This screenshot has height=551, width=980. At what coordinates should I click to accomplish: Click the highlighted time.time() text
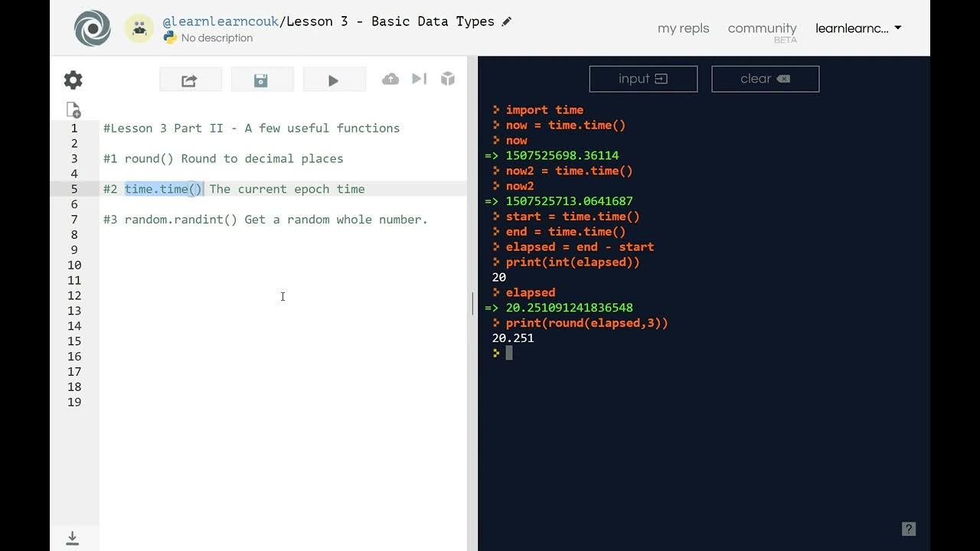coord(163,189)
